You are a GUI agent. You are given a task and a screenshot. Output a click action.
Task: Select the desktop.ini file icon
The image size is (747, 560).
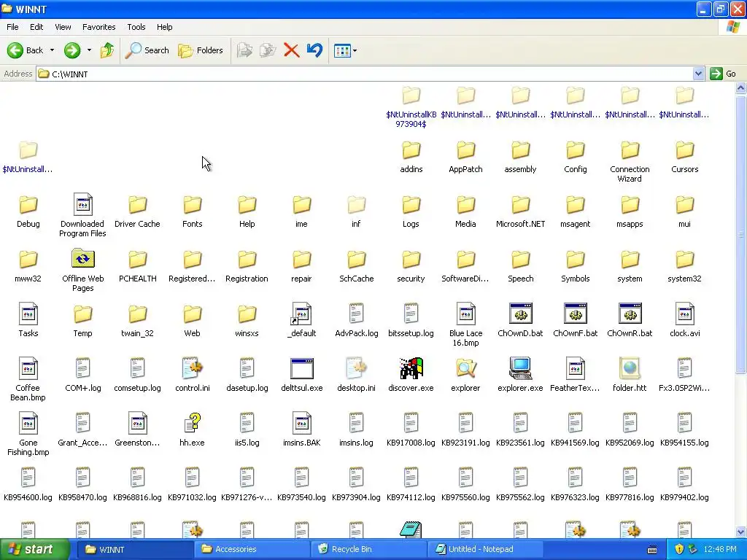tap(356, 368)
